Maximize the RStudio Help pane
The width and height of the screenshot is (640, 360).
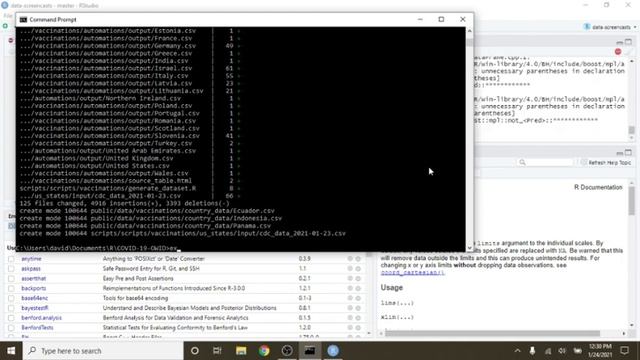629,153
